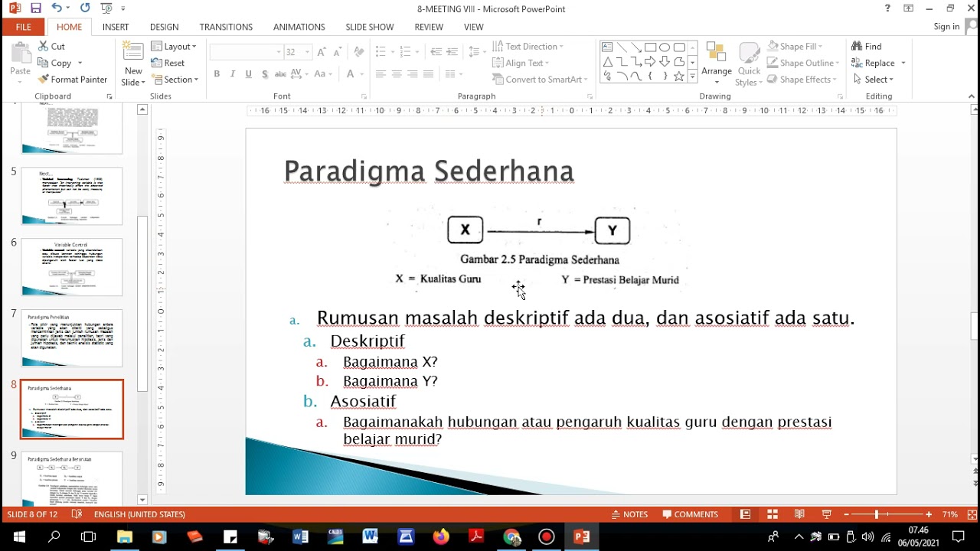Image resolution: width=980 pixels, height=551 pixels.
Task: Open the font name combo box
Action: click(x=247, y=52)
